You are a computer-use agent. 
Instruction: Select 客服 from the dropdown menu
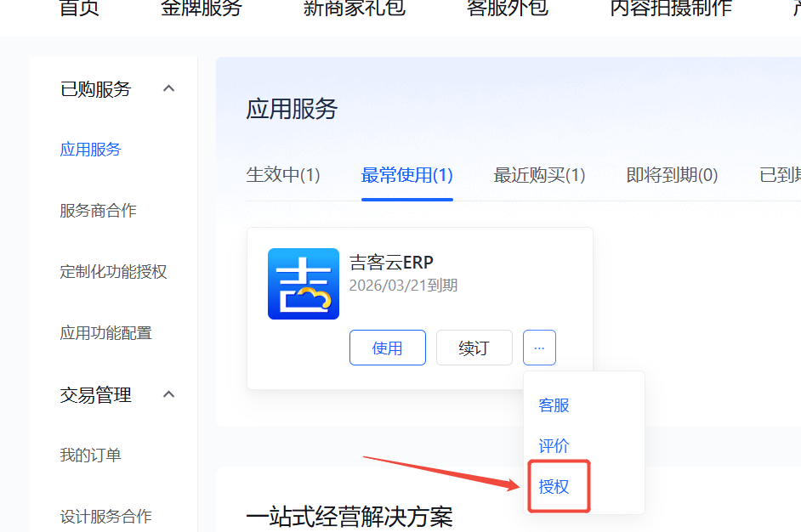pyautogui.click(x=554, y=405)
